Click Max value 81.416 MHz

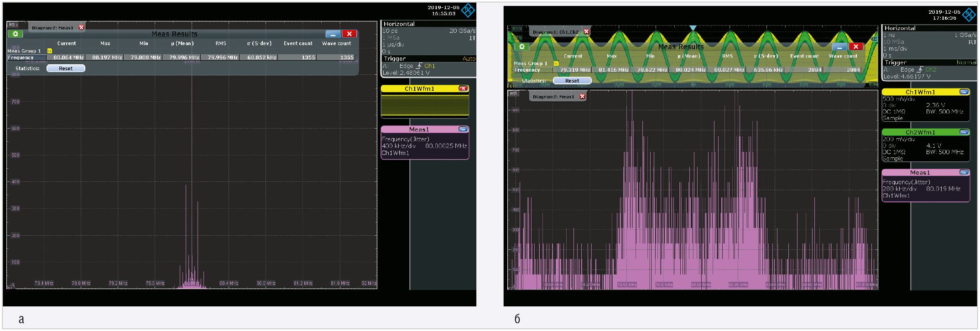[x=610, y=70]
